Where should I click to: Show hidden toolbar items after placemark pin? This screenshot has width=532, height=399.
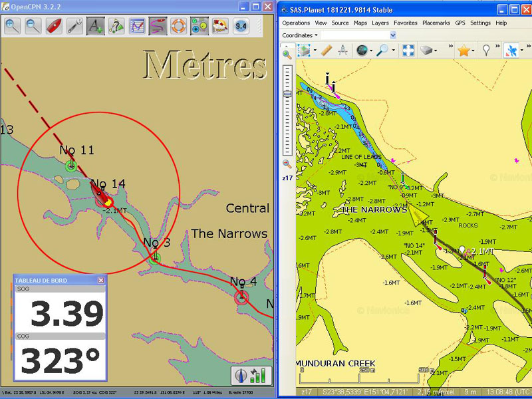point(497,46)
